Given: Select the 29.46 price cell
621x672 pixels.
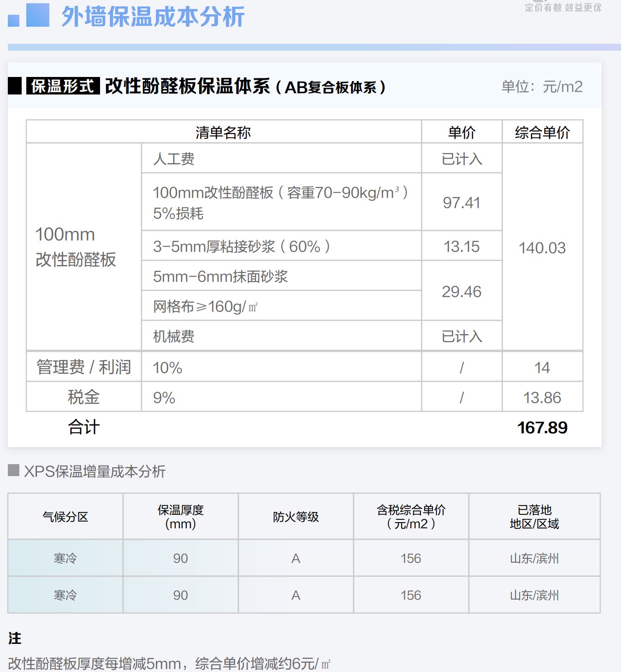Looking at the screenshot, I should click(x=461, y=291).
